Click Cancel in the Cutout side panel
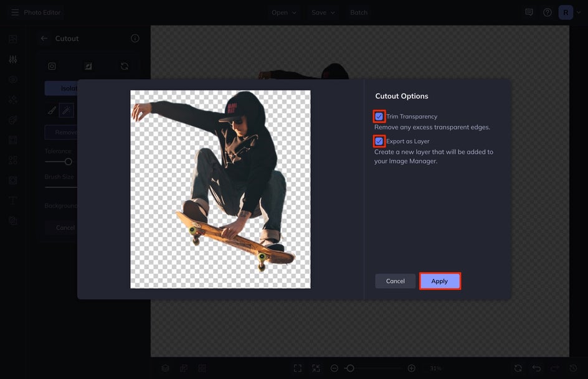 [x=61, y=227]
